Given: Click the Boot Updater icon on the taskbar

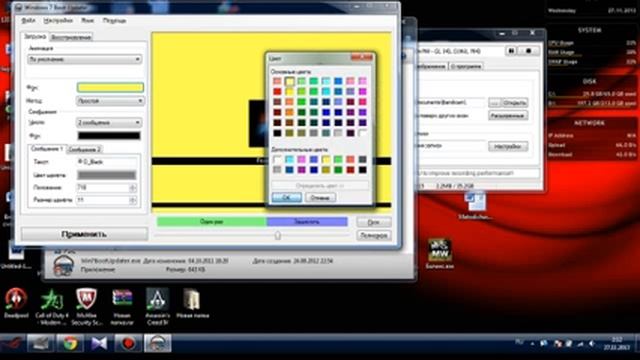Looking at the screenshot, I should (158, 344).
